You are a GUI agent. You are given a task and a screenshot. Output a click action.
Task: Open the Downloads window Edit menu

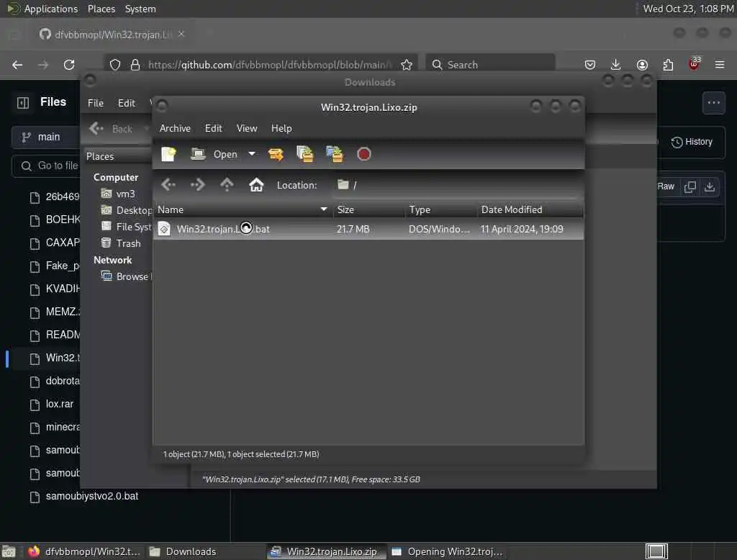pos(127,103)
